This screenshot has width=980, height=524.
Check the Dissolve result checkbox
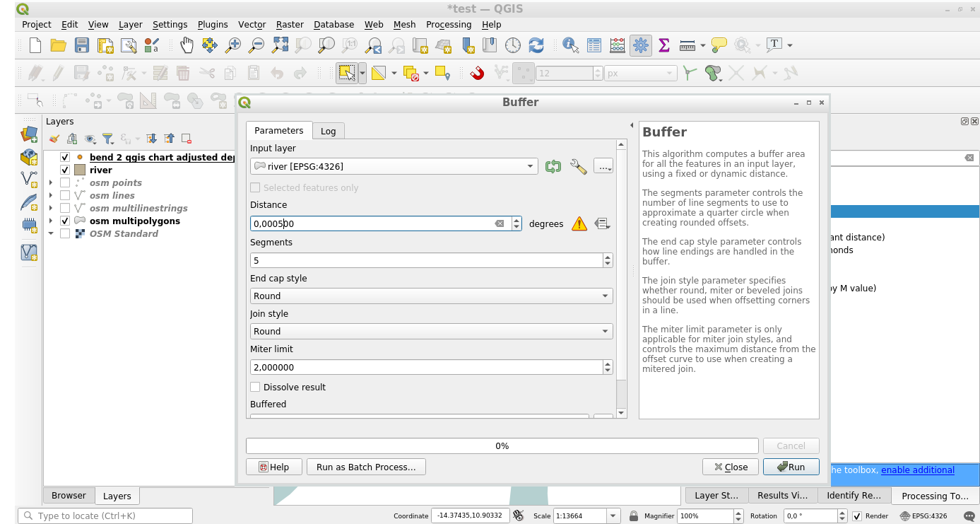coord(255,387)
